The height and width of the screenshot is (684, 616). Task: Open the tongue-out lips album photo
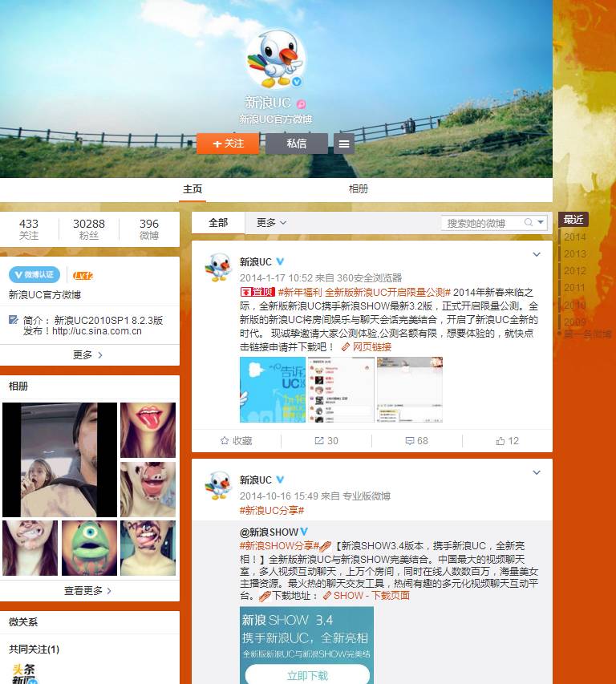point(148,430)
